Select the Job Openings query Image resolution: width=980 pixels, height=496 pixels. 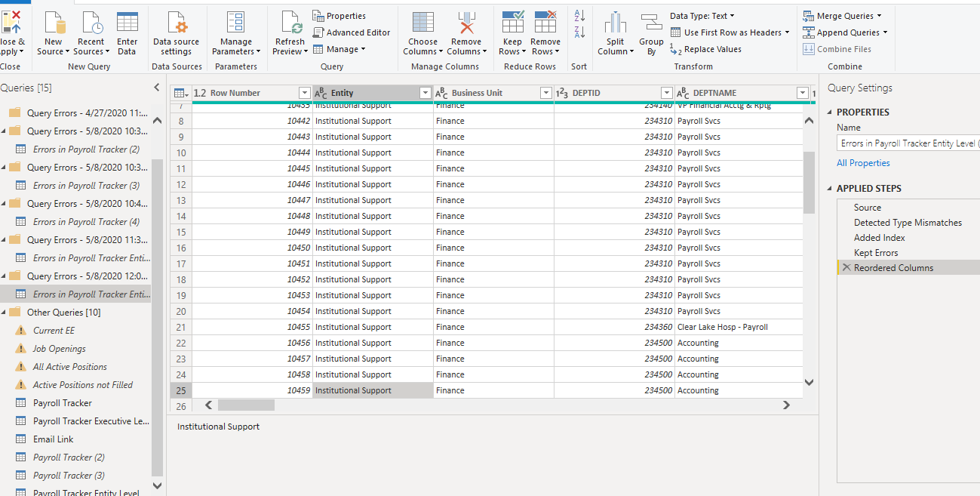[x=59, y=349]
